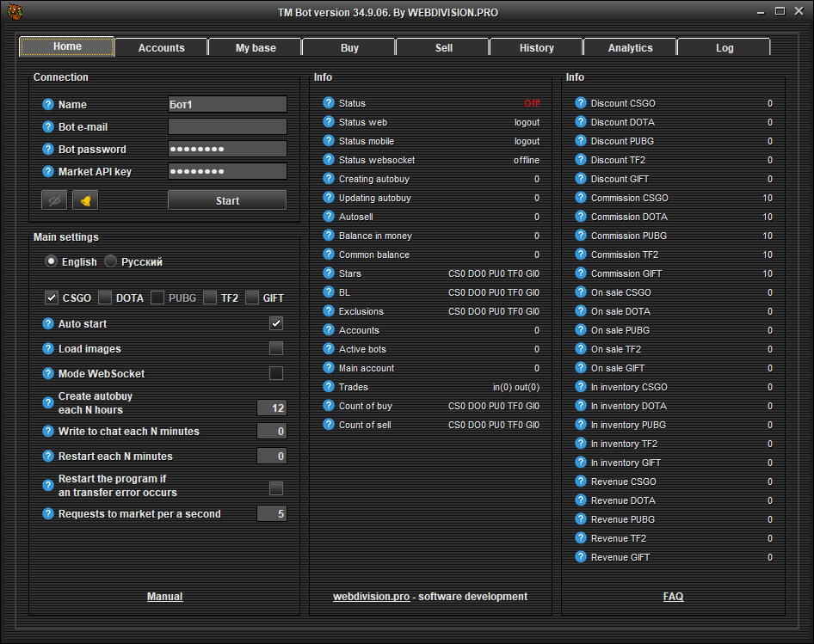Enable the DOTA game checkbox

[105, 298]
